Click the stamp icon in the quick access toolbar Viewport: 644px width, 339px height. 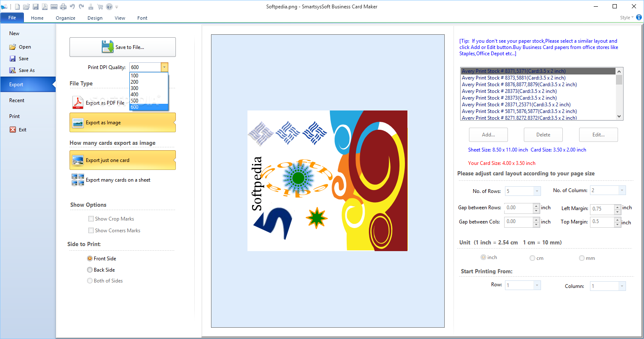90,6
